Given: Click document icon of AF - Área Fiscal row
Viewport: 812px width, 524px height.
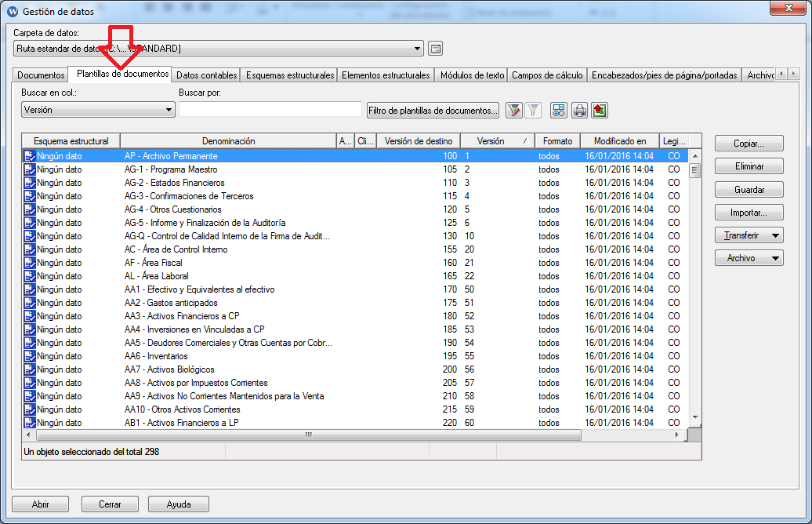Looking at the screenshot, I should point(30,263).
